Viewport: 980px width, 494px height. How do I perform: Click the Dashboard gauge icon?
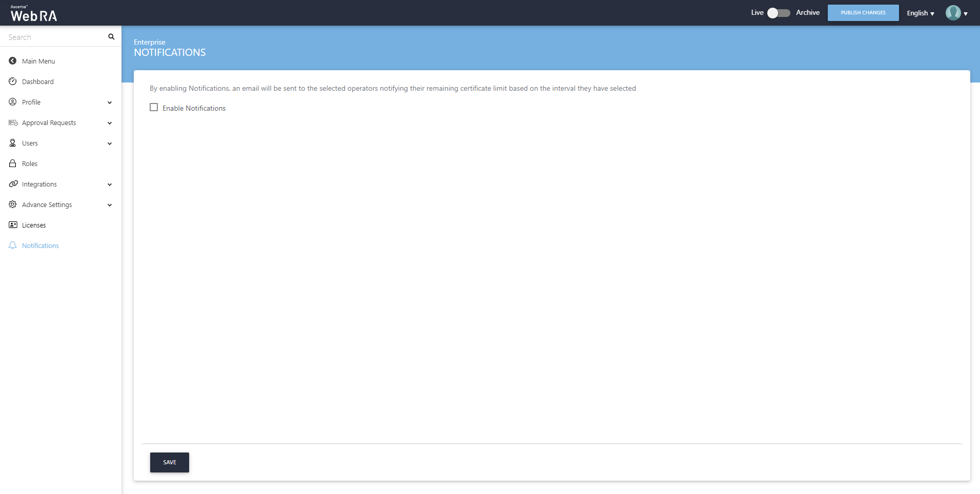(x=13, y=81)
